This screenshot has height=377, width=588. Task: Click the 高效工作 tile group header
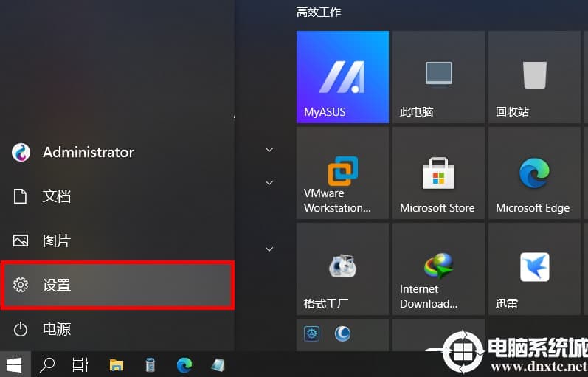319,12
